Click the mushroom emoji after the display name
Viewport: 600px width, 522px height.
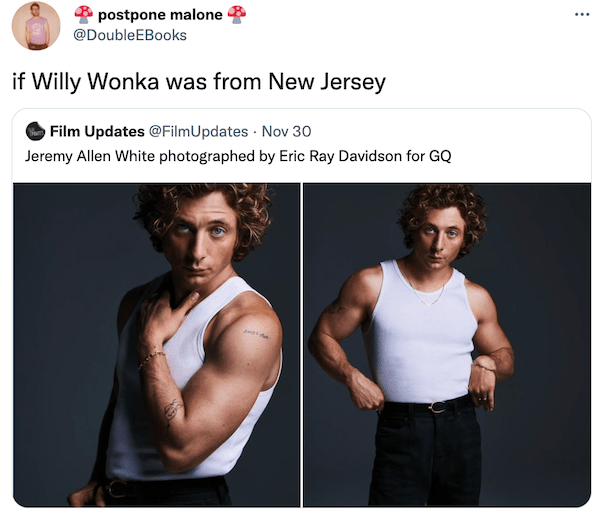[236, 15]
